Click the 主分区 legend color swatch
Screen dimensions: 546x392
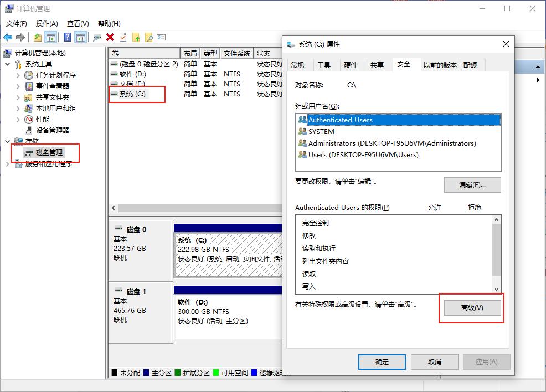[x=146, y=373]
